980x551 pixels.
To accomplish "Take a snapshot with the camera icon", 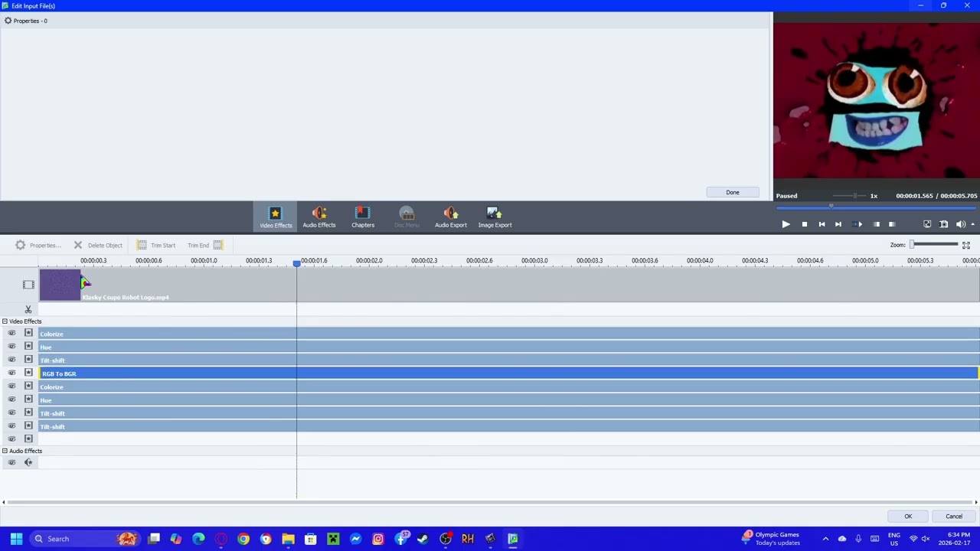I will (944, 224).
